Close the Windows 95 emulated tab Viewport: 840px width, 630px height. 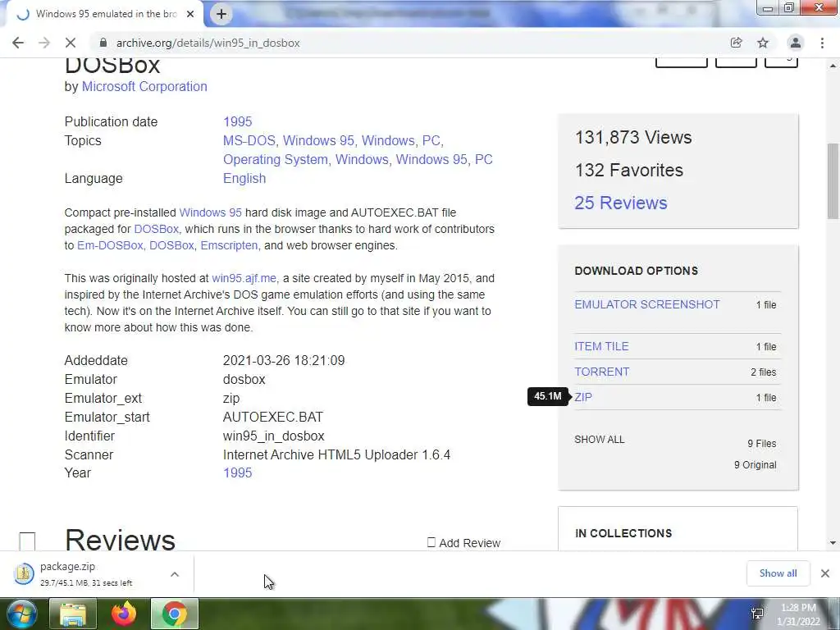click(190, 14)
